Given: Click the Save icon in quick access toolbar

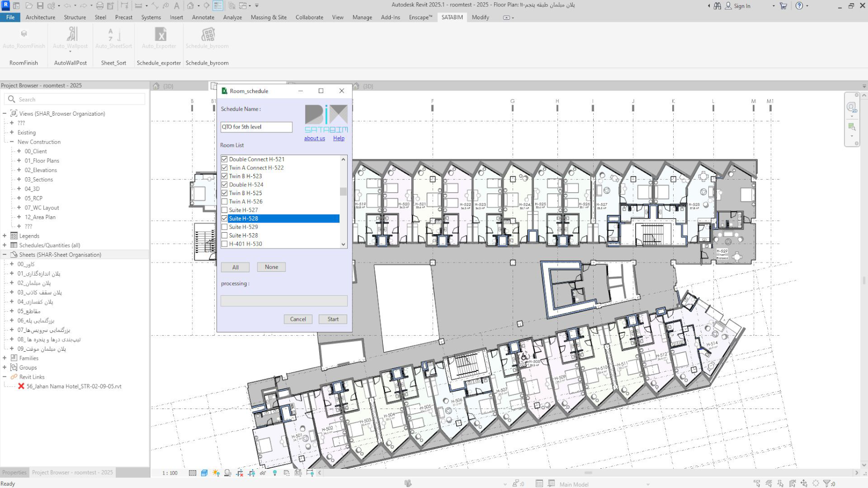Looking at the screenshot, I should point(40,6).
